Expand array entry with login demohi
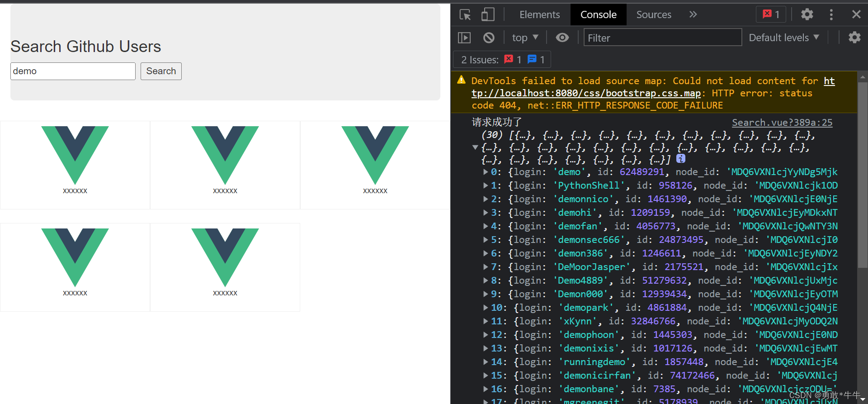868x404 pixels. pyautogui.click(x=486, y=213)
